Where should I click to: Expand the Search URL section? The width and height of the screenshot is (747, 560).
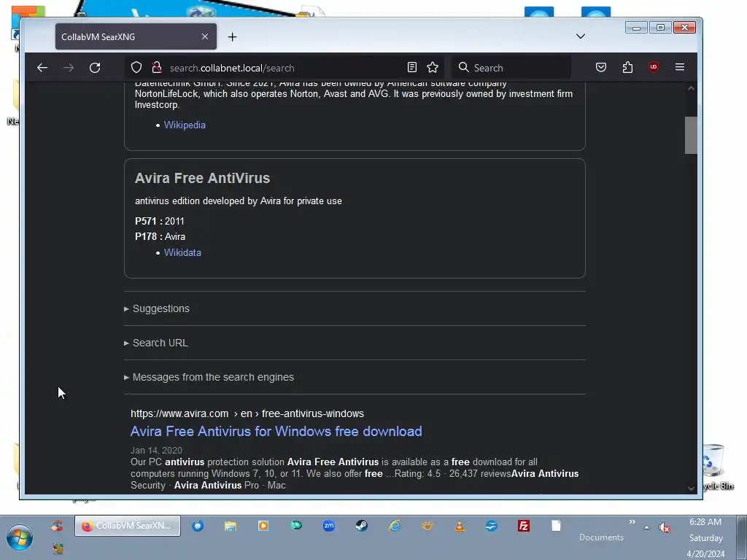(x=156, y=343)
